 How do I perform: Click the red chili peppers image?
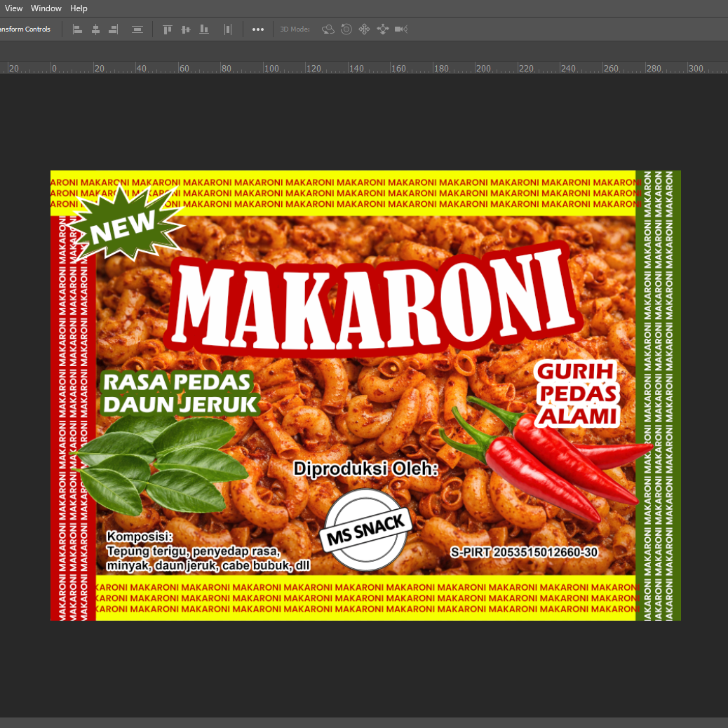coord(548,459)
